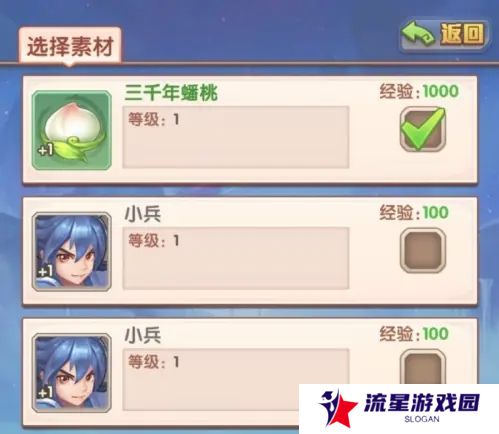Click the +1 badge on first 小兵 portrait
Image resolution: width=499 pixels, height=434 pixels.
pyautogui.click(x=45, y=272)
